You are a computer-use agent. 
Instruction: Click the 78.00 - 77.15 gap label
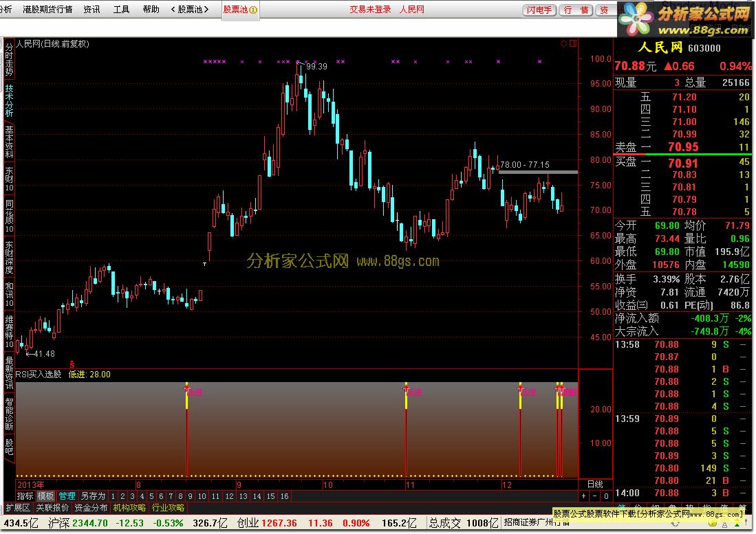[525, 165]
